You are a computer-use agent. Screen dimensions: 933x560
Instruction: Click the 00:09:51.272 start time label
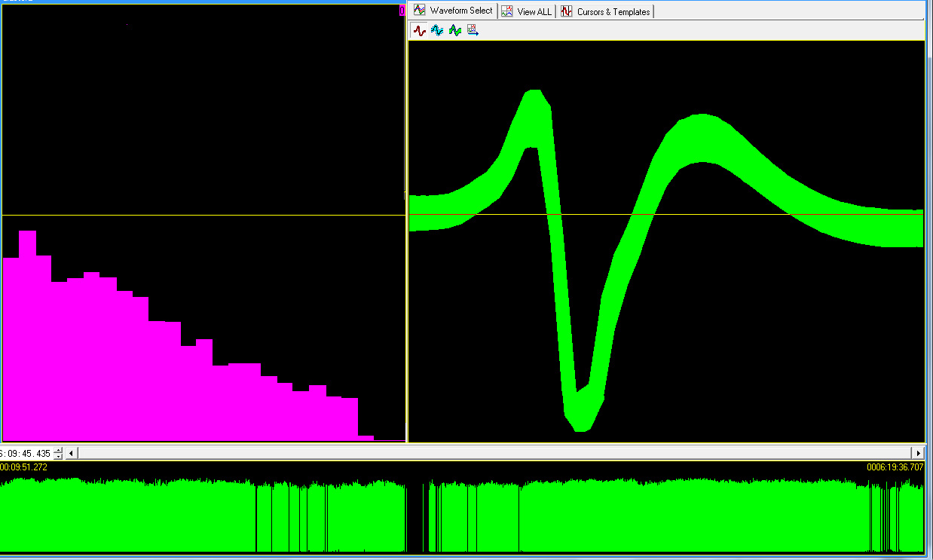click(23, 467)
